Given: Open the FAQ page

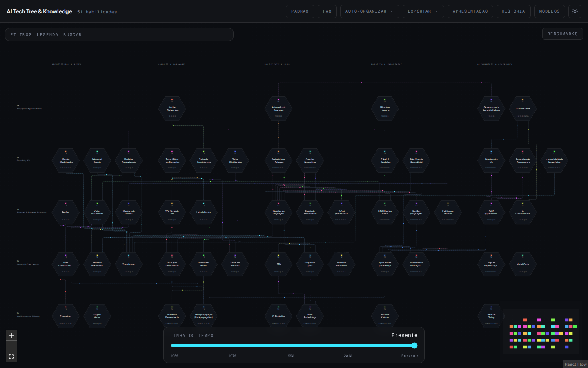Looking at the screenshot, I should click(327, 11).
